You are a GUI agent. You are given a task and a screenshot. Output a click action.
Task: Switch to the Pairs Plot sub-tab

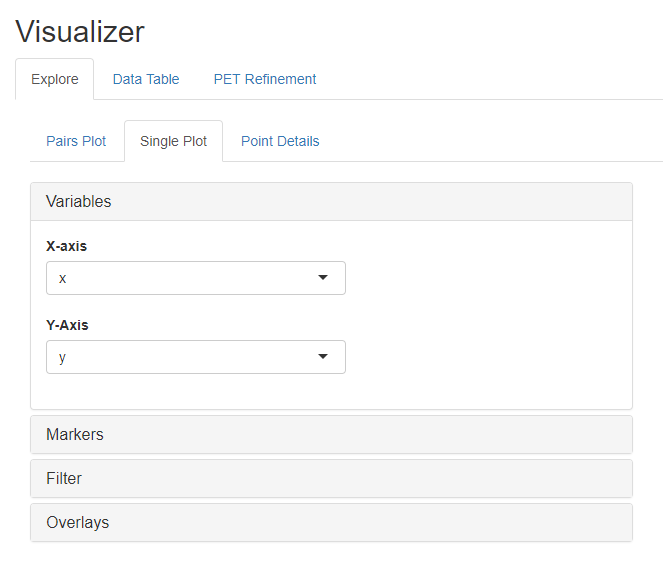tap(76, 141)
